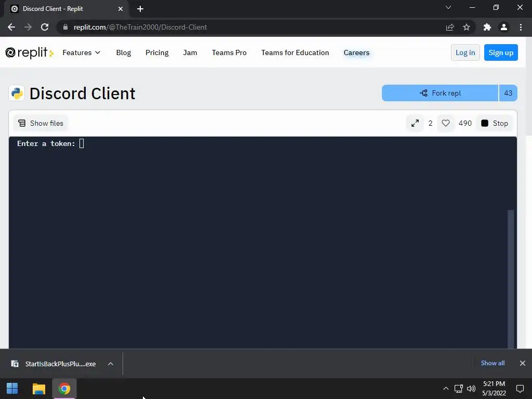The height and width of the screenshot is (399, 532).
Task: Click the address bar URL
Action: (x=140, y=27)
